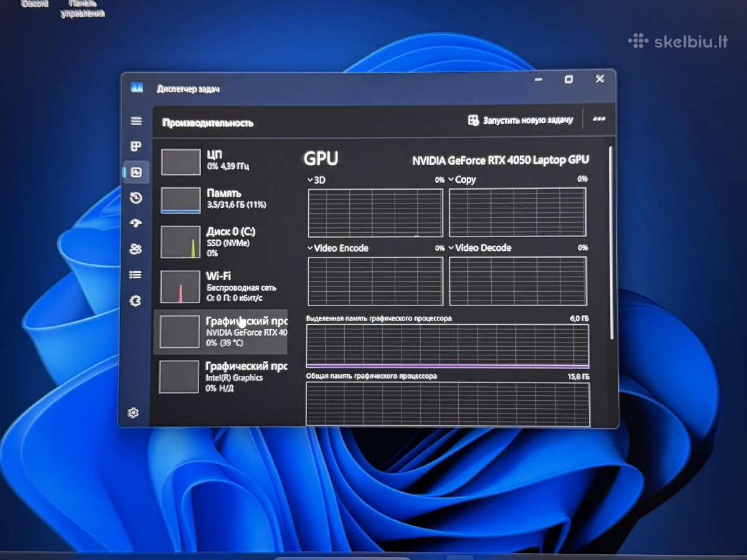Click the Wi-Fi mini graph thumbnail
This screenshot has height=560, width=747.
180,286
